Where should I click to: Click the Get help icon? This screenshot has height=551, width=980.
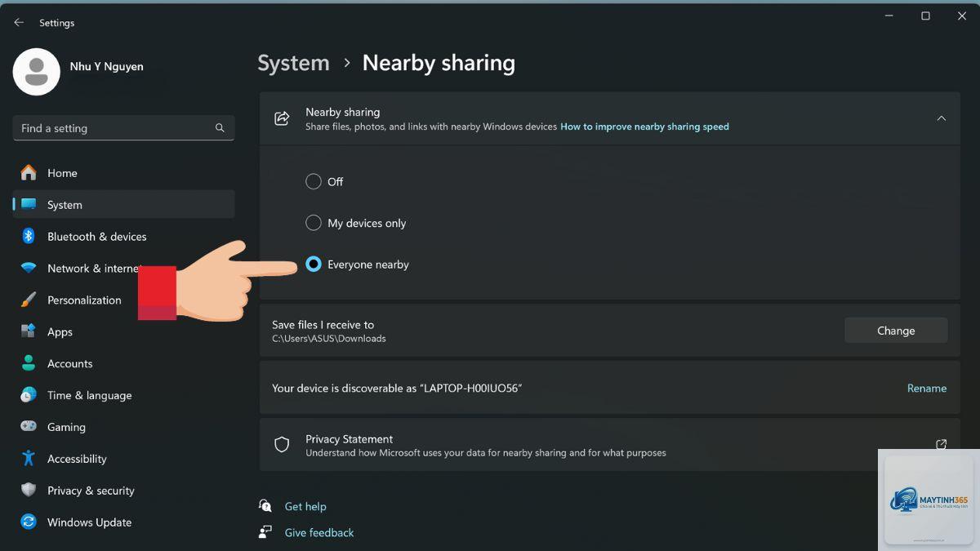(x=265, y=506)
